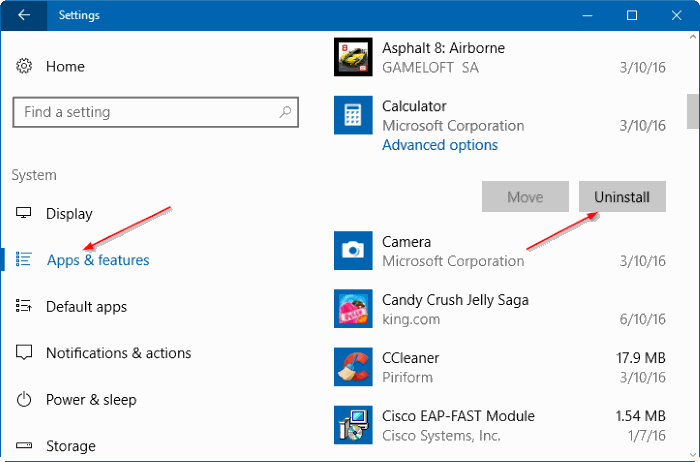Select the Asphalt 8: Airborne app icon

coord(353,57)
